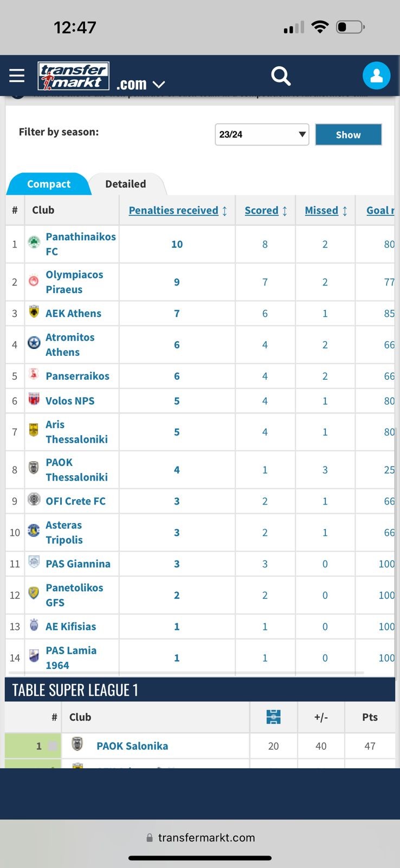The image size is (400, 868).
Task: Click the Olympiacos Piraeus crest icon
Action: [x=34, y=281]
